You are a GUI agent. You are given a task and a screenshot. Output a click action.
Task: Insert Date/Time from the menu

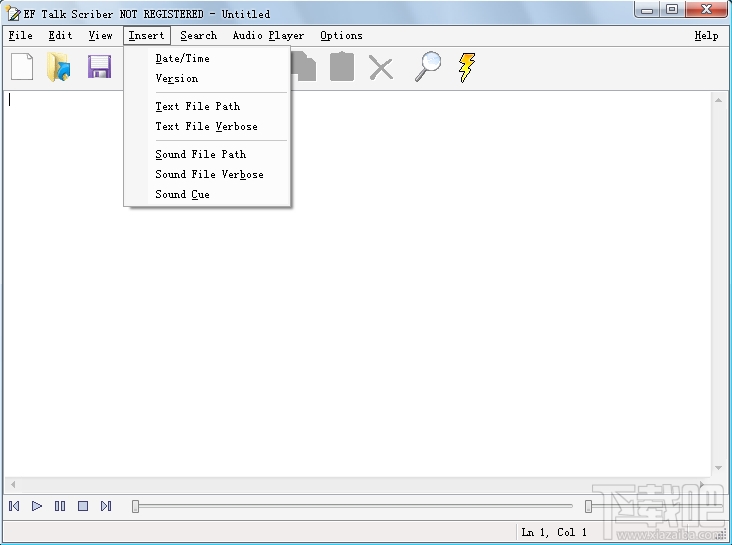[x=207, y=58]
